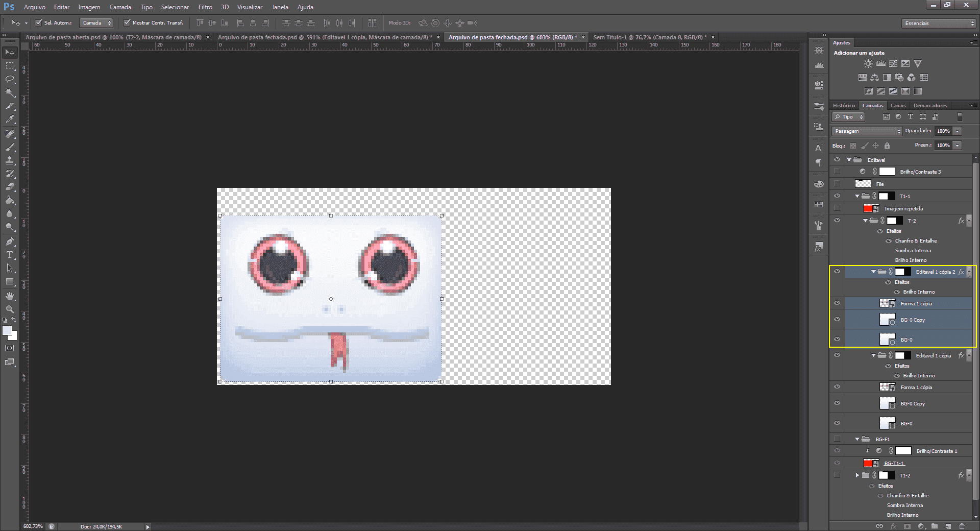The image size is (980, 531).
Task: Click the delete layer trash icon
Action: click(962, 526)
